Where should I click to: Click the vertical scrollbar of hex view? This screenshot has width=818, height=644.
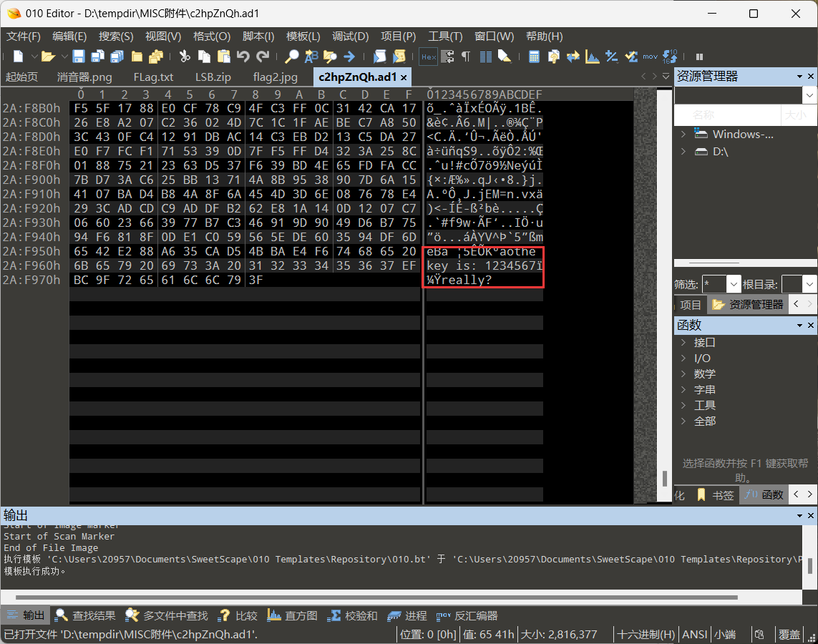666,286
